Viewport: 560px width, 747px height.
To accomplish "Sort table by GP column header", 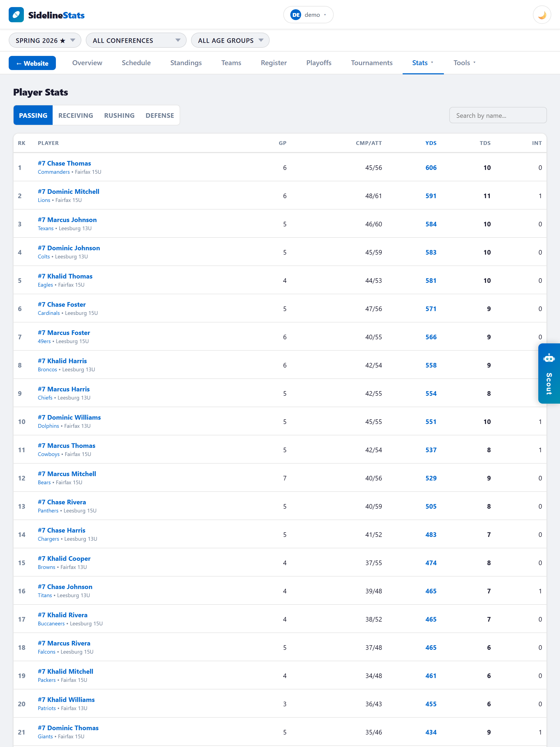I will pyautogui.click(x=282, y=143).
